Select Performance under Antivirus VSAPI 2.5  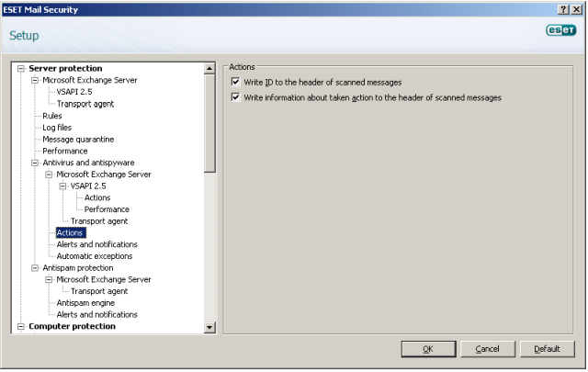107,209
